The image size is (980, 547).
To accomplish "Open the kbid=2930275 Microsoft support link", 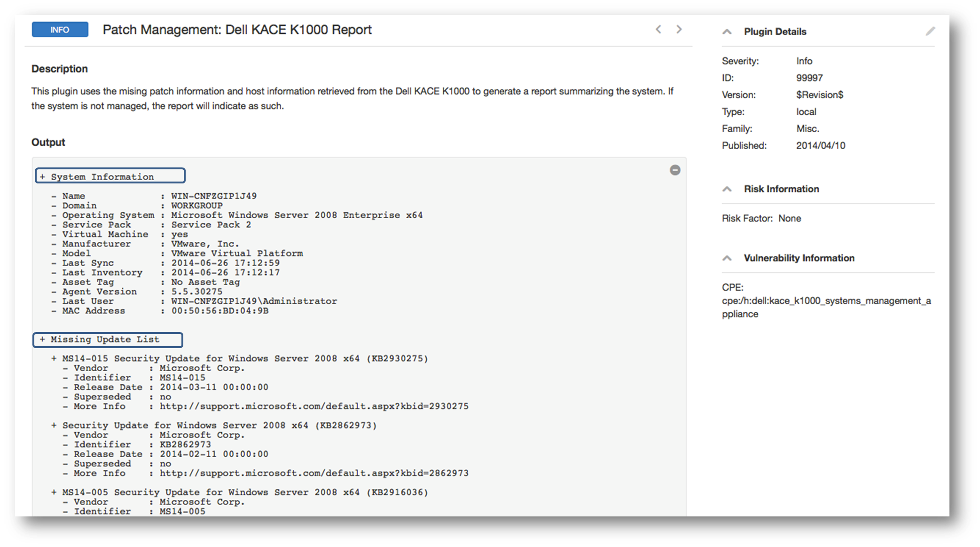I will click(x=314, y=406).
